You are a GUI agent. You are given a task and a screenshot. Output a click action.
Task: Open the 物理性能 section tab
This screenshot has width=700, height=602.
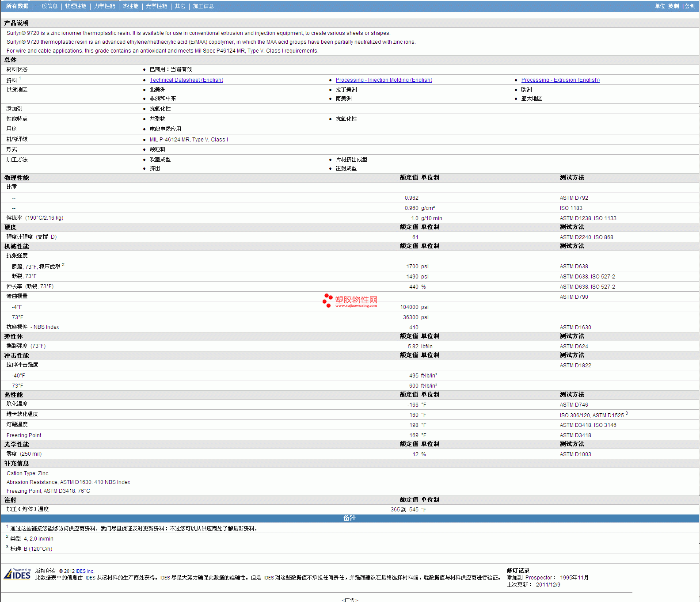[76, 6]
